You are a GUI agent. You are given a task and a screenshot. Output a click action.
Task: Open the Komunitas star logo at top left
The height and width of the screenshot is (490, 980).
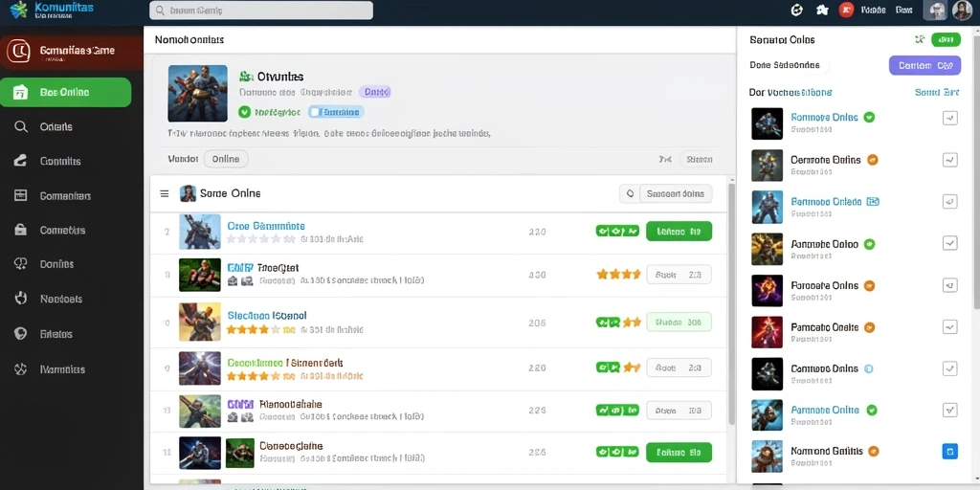click(19, 10)
